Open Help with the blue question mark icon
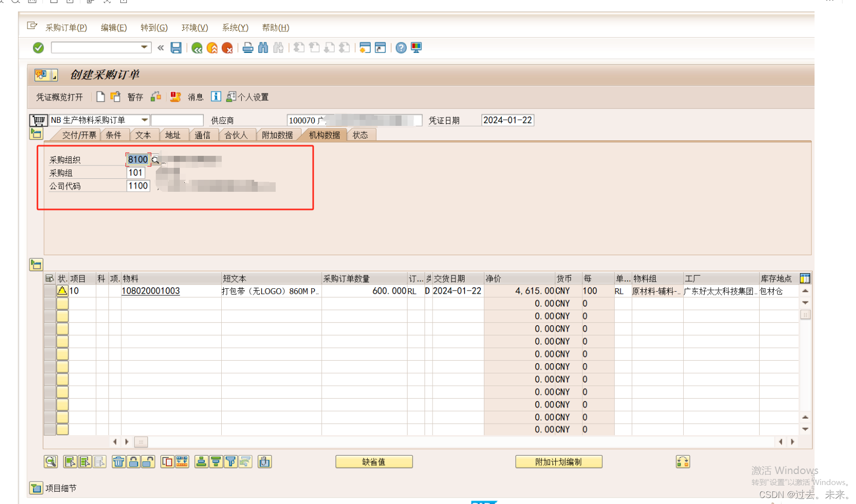 click(401, 48)
